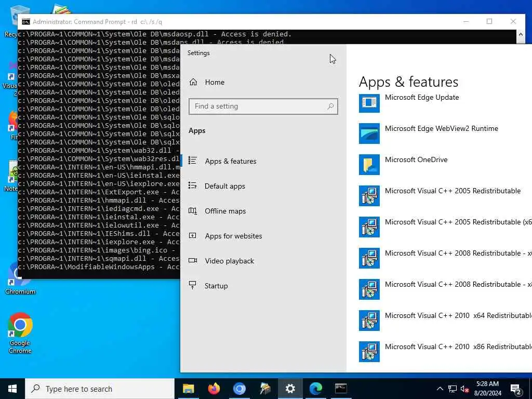Image resolution: width=532 pixels, height=399 pixels.
Task: Open Microsoft Edge from the taskbar
Action: (315, 389)
